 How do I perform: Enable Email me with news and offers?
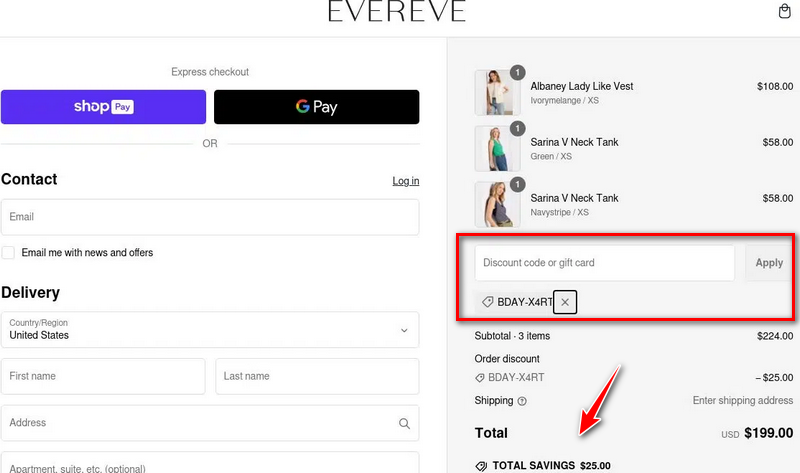tap(9, 253)
